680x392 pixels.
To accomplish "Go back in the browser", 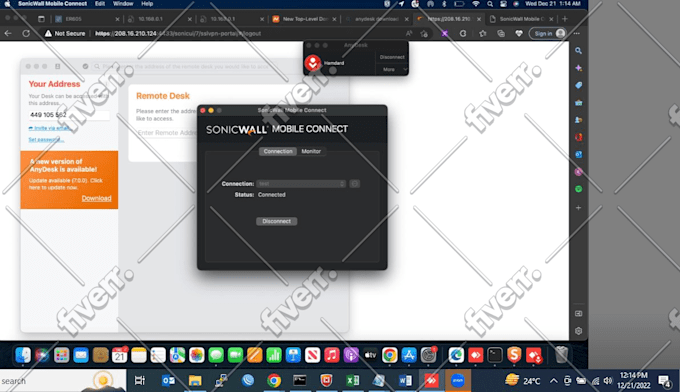I will tap(8, 33).
